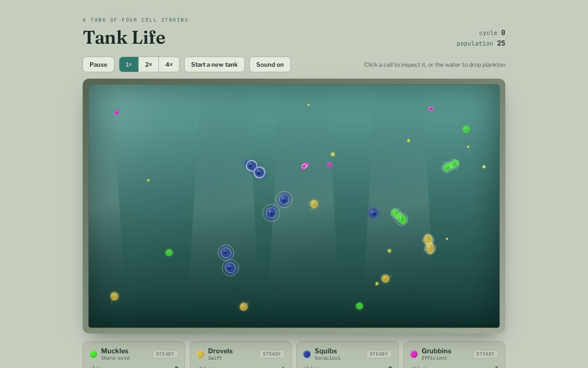Screen dimensions: 588x368
Task: Click the Tank Life title
Action: [124, 38]
